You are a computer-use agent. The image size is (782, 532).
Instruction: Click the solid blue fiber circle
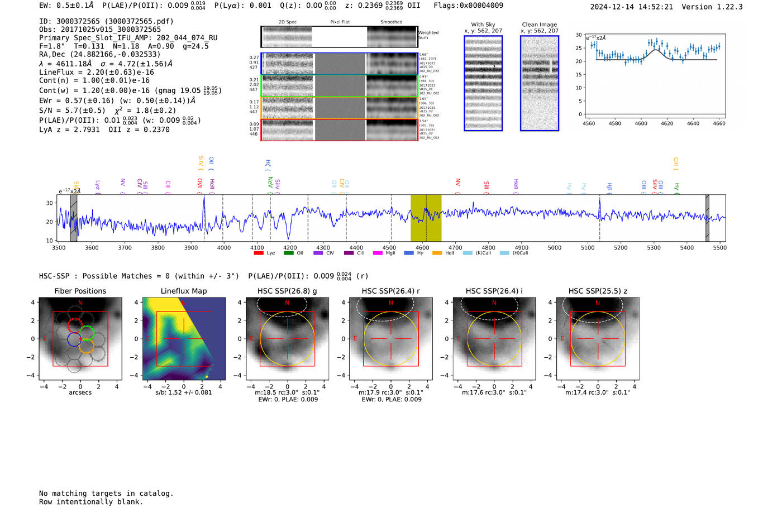click(74, 339)
